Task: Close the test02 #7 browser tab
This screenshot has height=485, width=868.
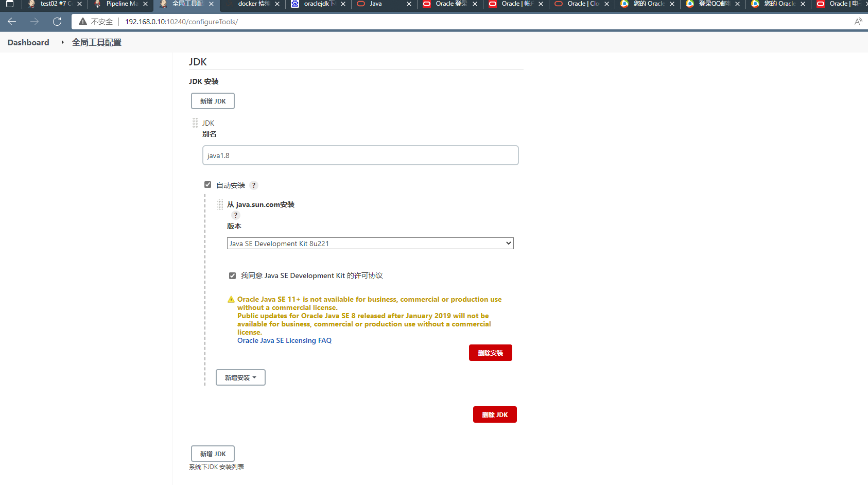Action: click(79, 4)
